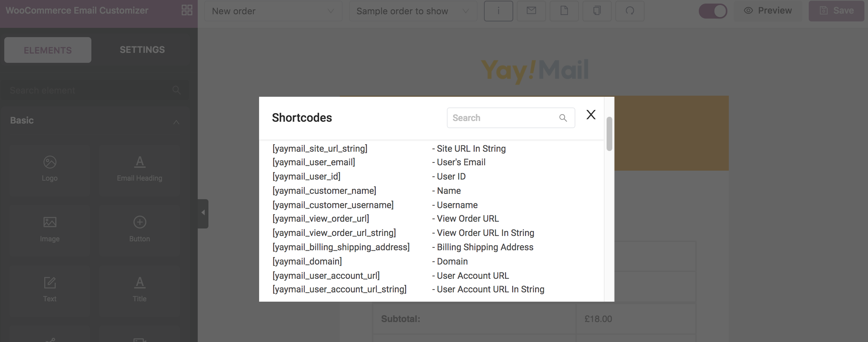Click the reset template circular arrow icon
Viewport: 868px width, 342px height.
[x=630, y=11]
